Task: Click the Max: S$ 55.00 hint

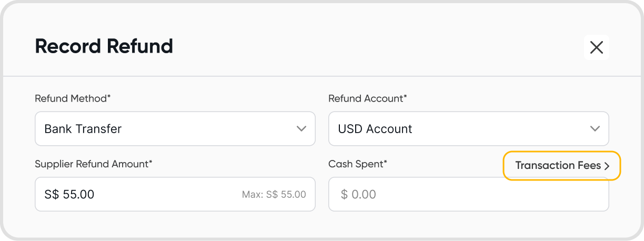Action: tap(274, 194)
